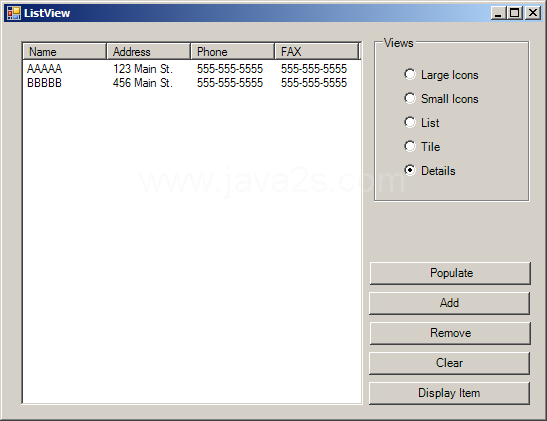
Task: Click the ListView application icon in title bar
Action: tap(14, 13)
